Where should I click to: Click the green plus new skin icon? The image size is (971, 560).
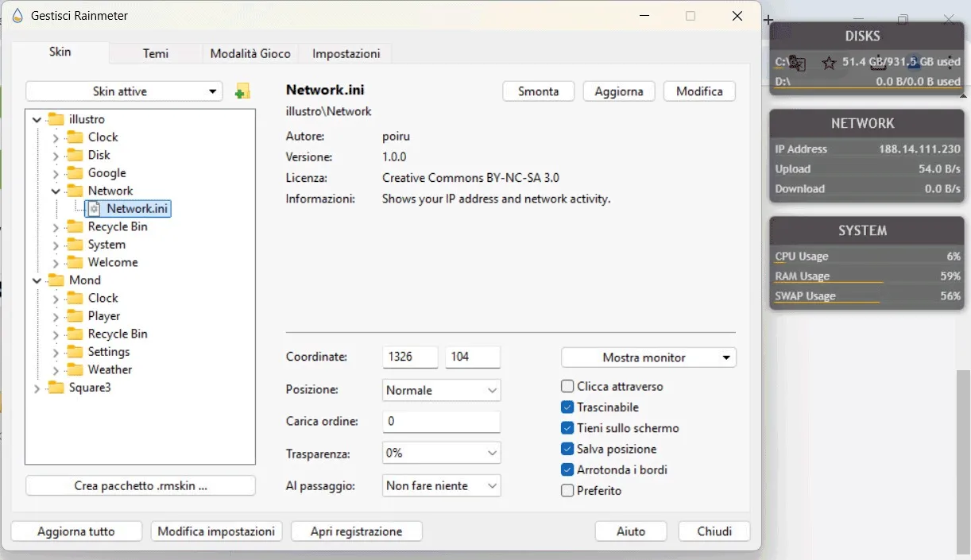point(242,91)
